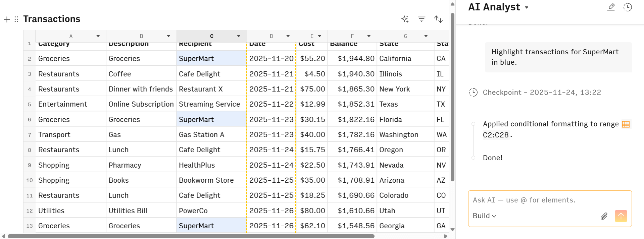The height and width of the screenshot is (239, 644).
Task: Select the Colorado state cell
Action: (405, 195)
